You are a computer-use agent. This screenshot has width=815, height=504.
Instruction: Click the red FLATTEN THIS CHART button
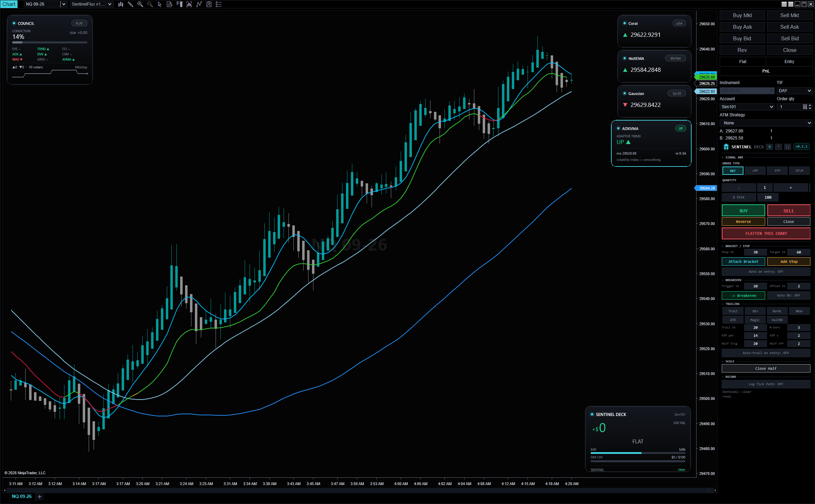point(766,233)
